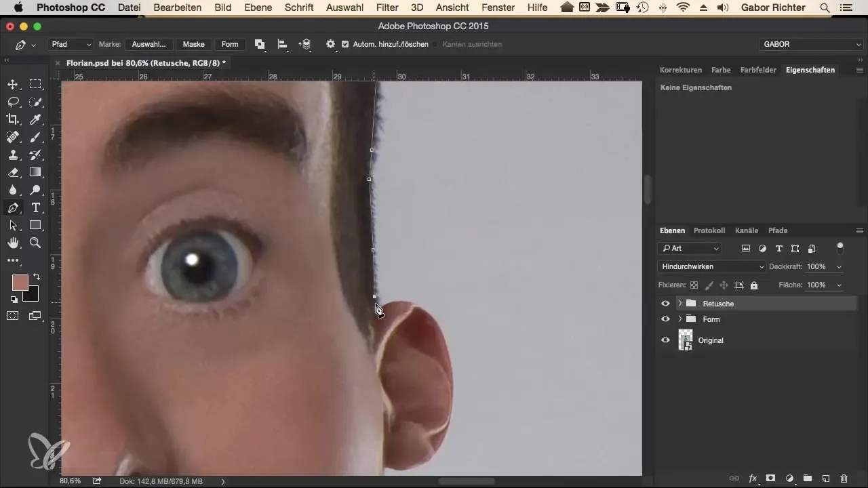Open path arrangement options
Image resolution: width=868 pixels, height=488 pixels.
[304, 44]
